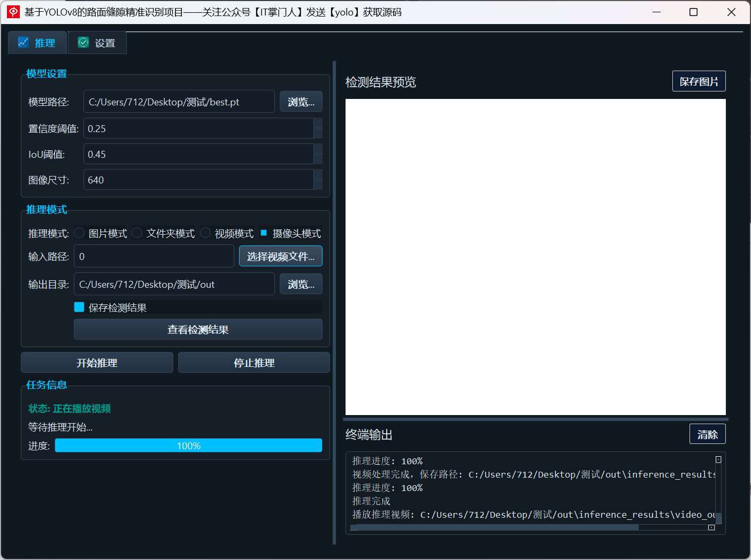Click the chart icon on 推理 tab
The width and height of the screenshot is (751, 560).
24,42
